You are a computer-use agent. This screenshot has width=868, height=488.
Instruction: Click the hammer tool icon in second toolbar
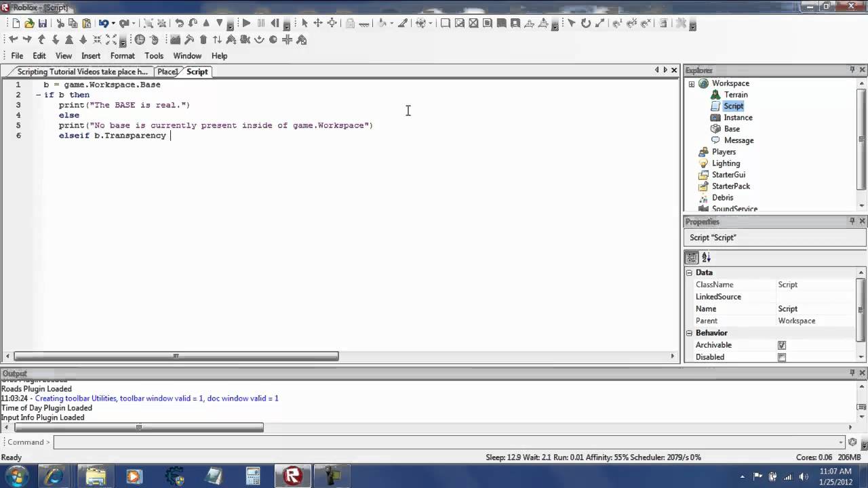coord(189,40)
